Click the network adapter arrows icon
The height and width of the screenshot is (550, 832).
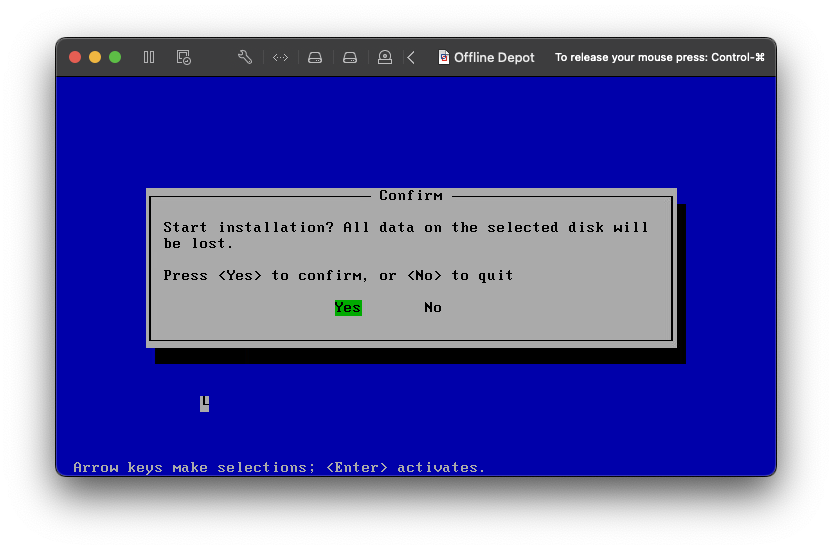pos(280,57)
